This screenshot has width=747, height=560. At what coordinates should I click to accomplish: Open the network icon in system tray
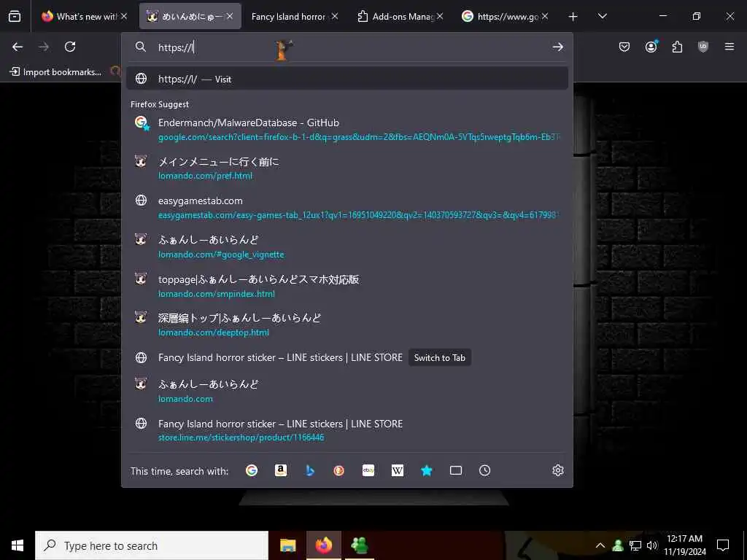click(x=635, y=545)
